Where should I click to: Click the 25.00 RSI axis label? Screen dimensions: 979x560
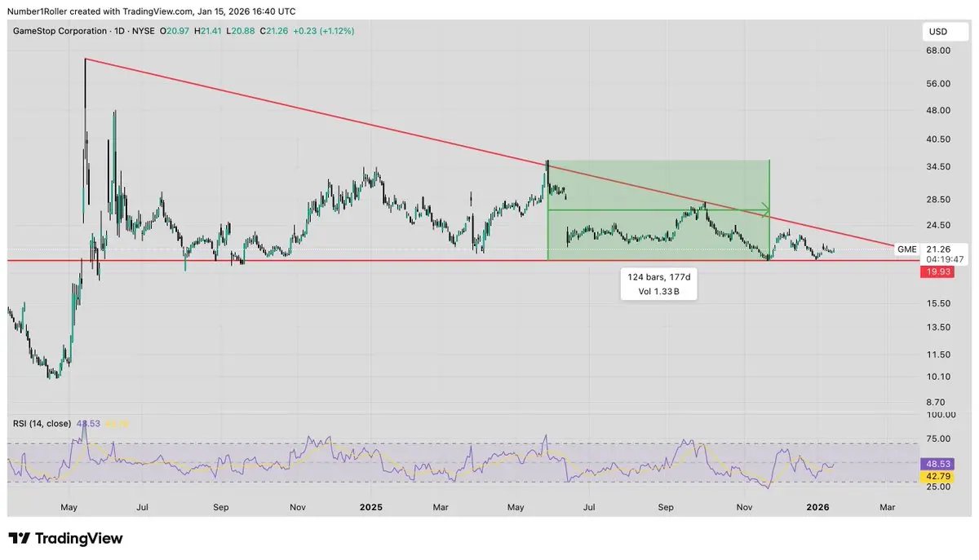939,487
